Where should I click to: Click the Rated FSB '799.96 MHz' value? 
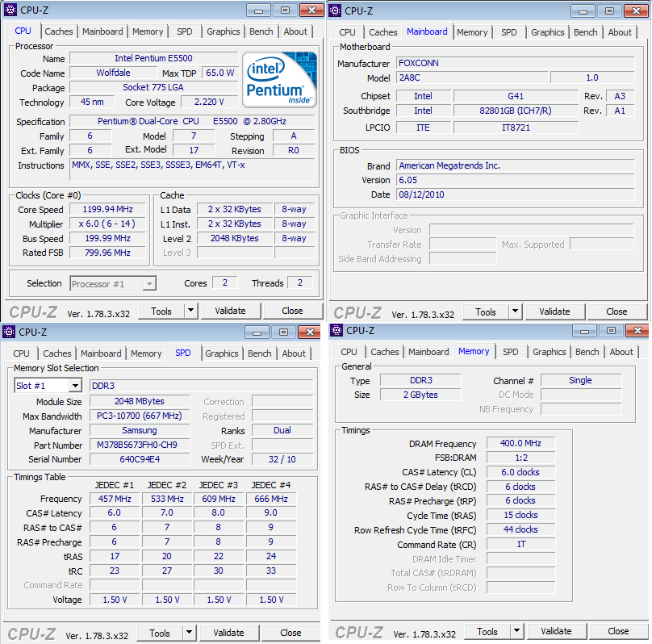(x=107, y=253)
